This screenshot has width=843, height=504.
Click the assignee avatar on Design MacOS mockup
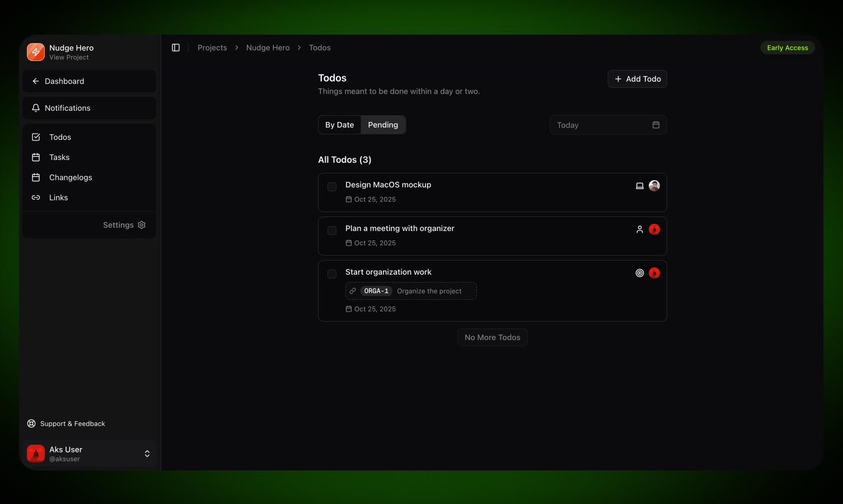654,185
